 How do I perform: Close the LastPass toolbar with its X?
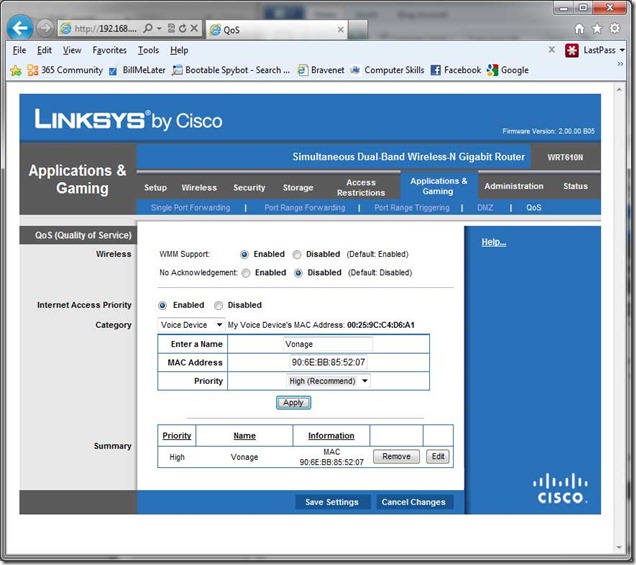coord(552,49)
